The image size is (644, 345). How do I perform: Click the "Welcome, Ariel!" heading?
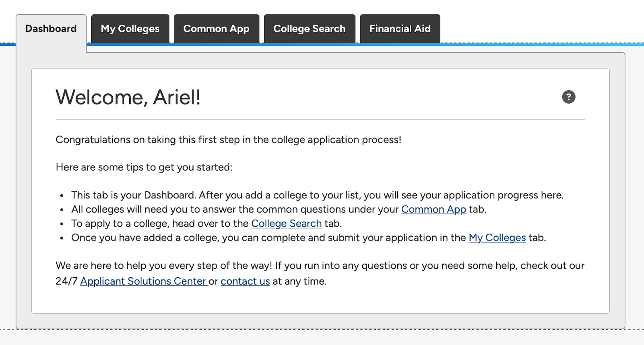[x=128, y=98]
